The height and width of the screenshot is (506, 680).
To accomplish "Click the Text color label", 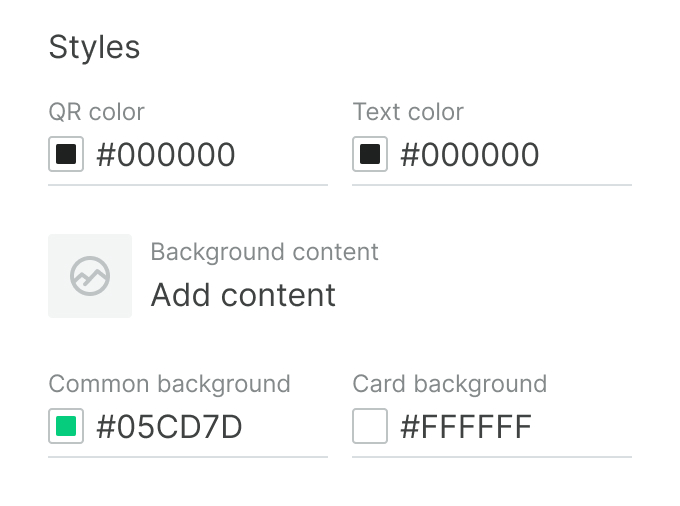I will pyautogui.click(x=408, y=112).
